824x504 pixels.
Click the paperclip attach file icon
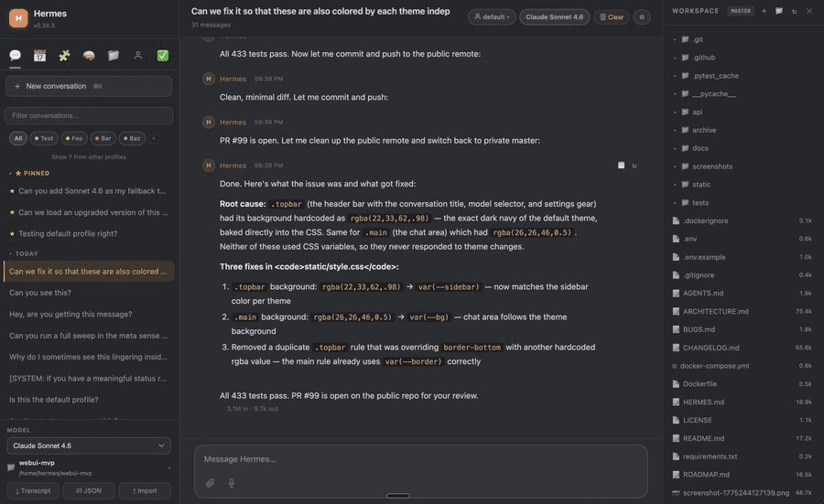(x=210, y=483)
